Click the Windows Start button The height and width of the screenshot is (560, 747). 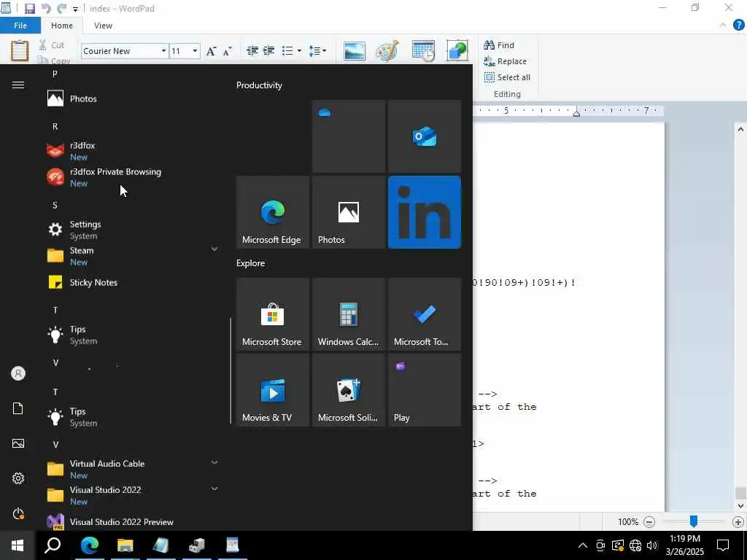pyautogui.click(x=18, y=545)
